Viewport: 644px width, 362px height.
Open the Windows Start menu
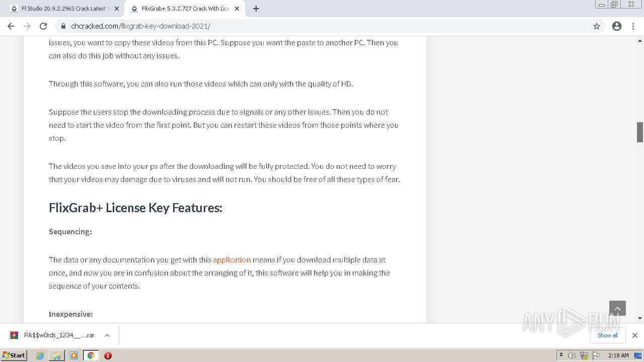coord(14,355)
